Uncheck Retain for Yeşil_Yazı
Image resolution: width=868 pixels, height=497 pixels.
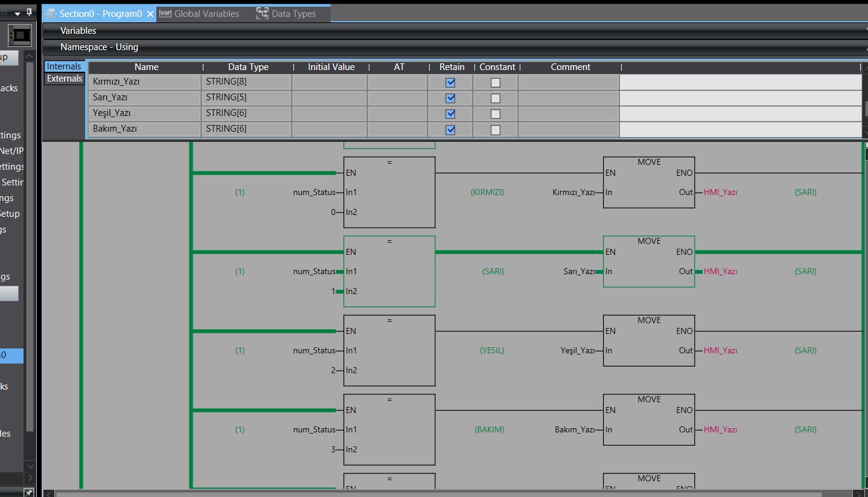pyautogui.click(x=450, y=114)
